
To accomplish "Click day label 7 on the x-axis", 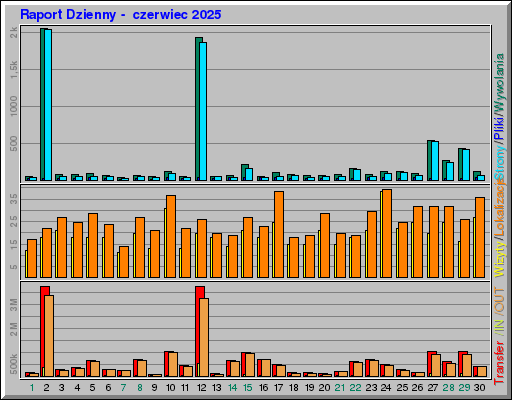I will tap(124, 388).
